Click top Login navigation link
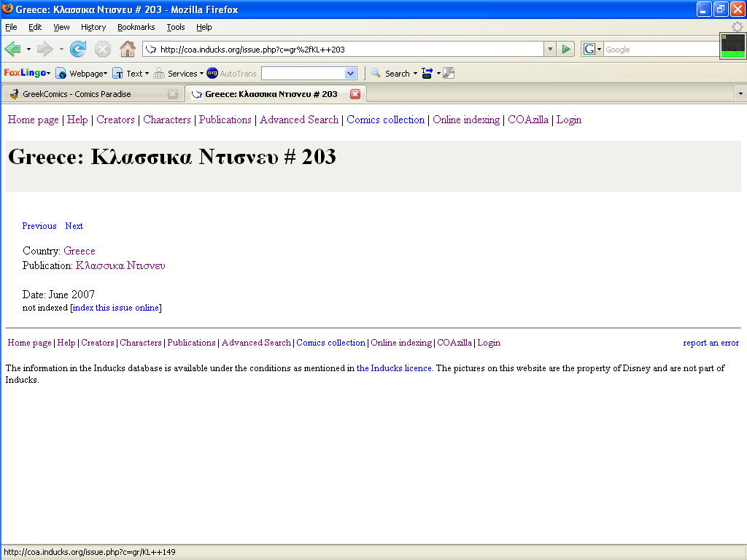This screenshot has width=747, height=560. point(569,120)
